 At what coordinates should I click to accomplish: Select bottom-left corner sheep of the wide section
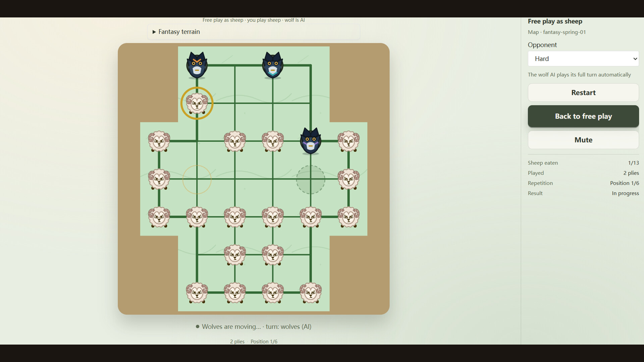pos(159,217)
